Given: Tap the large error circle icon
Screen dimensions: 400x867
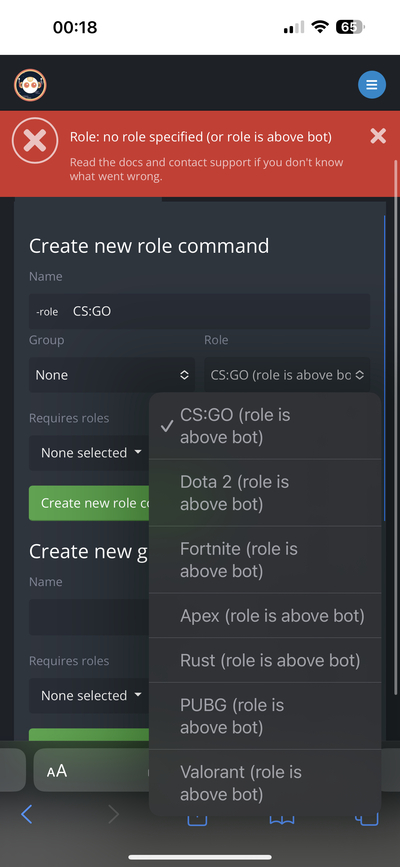Looking at the screenshot, I should [35, 141].
